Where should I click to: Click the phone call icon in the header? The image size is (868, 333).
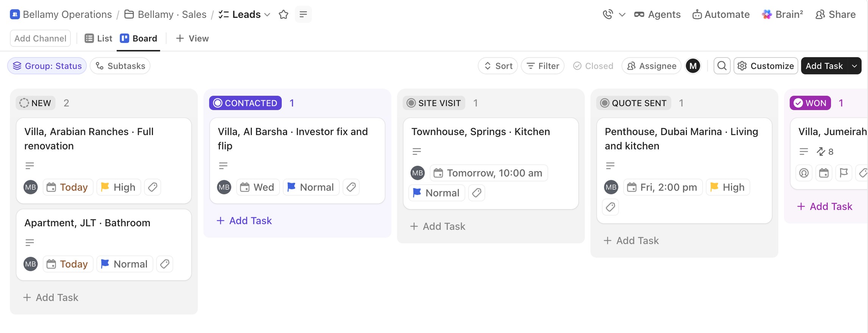(608, 14)
